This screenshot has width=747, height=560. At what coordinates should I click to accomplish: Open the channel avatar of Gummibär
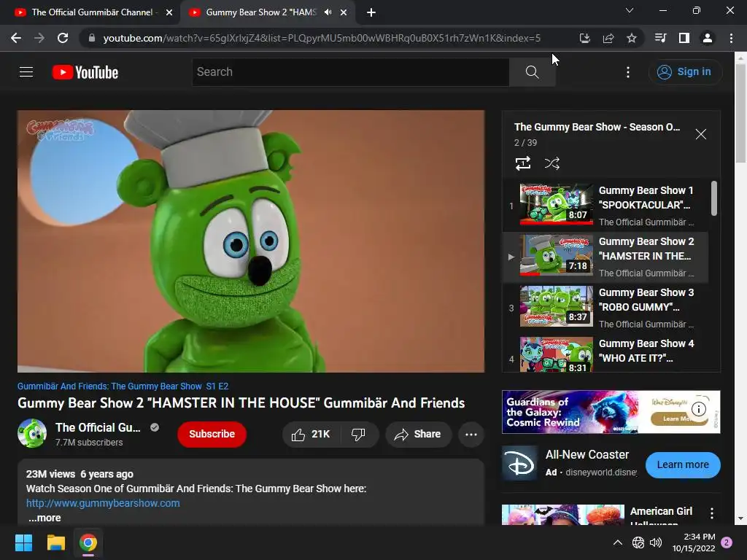32,433
